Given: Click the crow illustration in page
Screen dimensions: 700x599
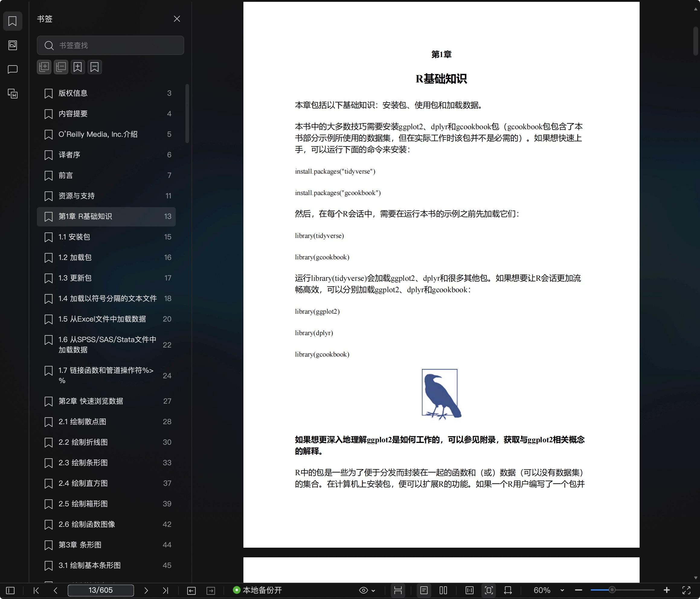Looking at the screenshot, I should point(441,394).
